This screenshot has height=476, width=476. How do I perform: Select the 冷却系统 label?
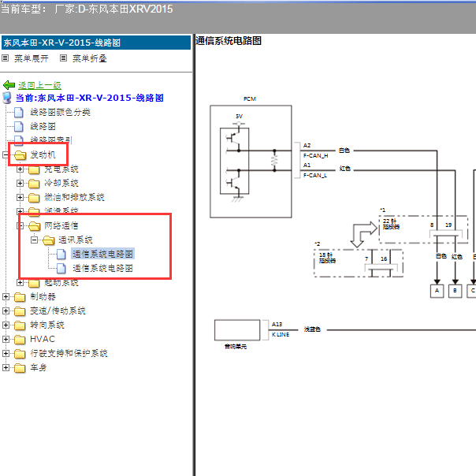[x=61, y=183]
